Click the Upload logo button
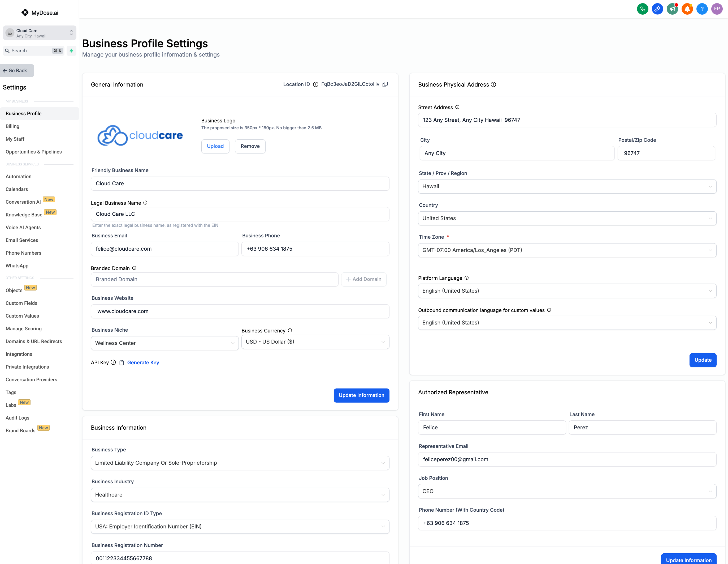 [215, 146]
